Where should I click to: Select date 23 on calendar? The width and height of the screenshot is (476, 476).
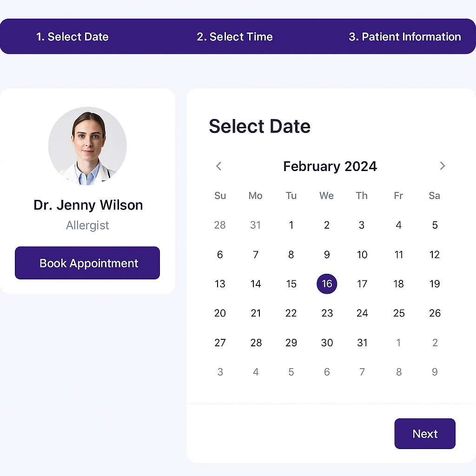(x=327, y=313)
